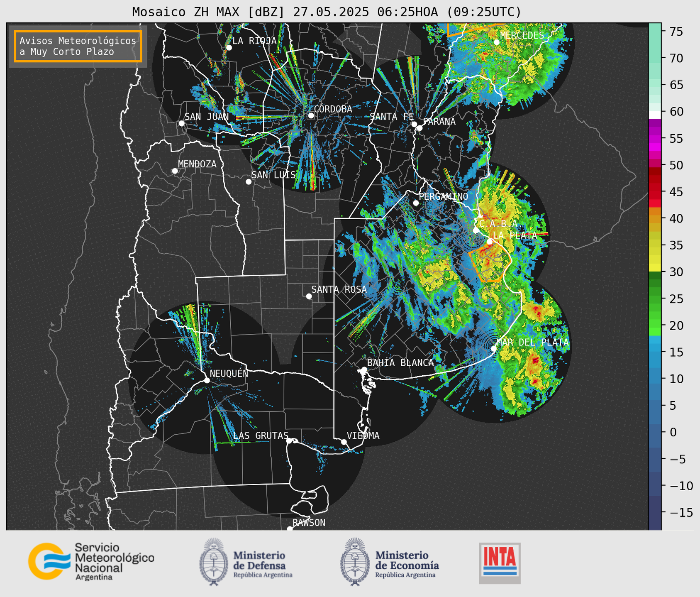Click the Ministerio de Economía emblem
This screenshot has width=700, height=597.
tap(355, 562)
